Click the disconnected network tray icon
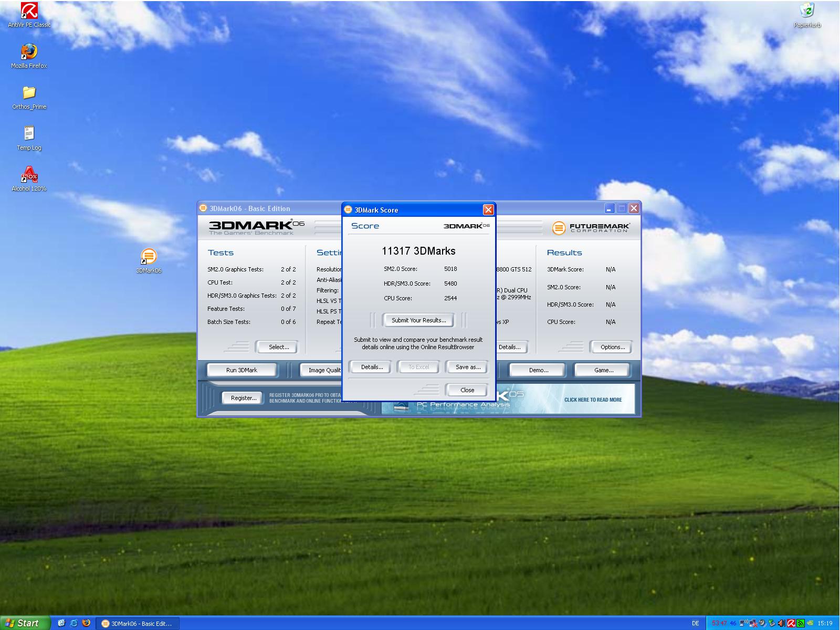This screenshot has height=630, width=840. [753, 623]
